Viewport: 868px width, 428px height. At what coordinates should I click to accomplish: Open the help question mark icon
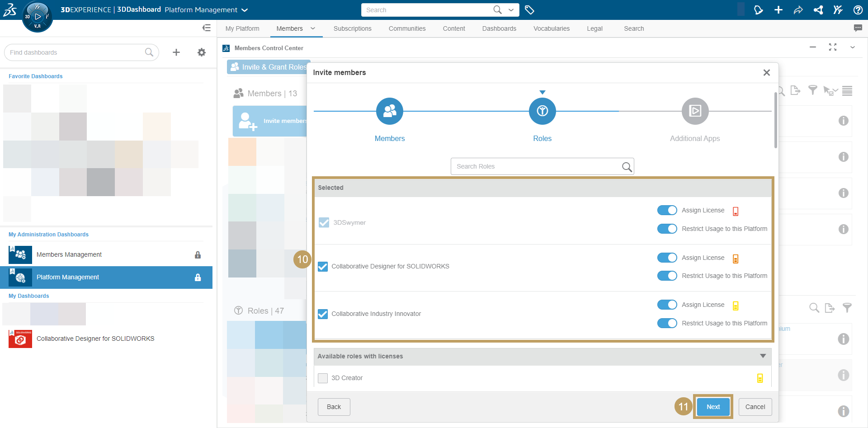pos(858,9)
